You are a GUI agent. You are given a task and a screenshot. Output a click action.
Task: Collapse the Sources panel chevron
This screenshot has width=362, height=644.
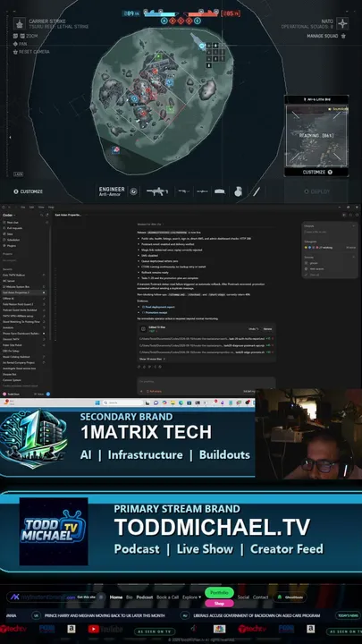point(354,257)
